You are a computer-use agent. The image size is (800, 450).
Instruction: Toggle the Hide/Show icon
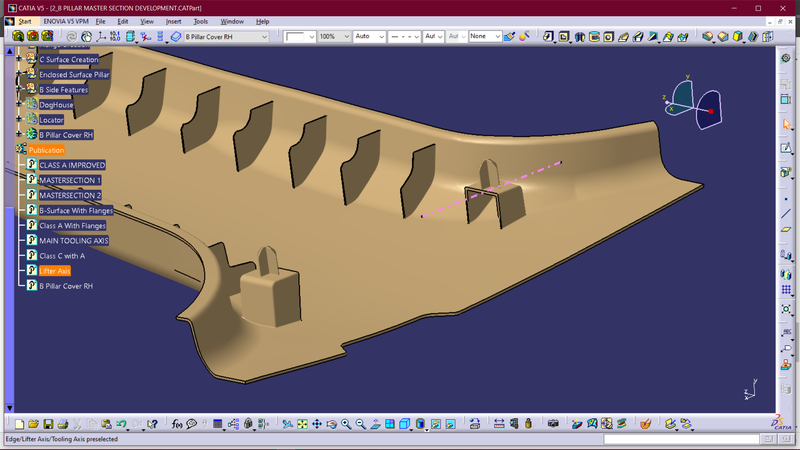pos(436,424)
